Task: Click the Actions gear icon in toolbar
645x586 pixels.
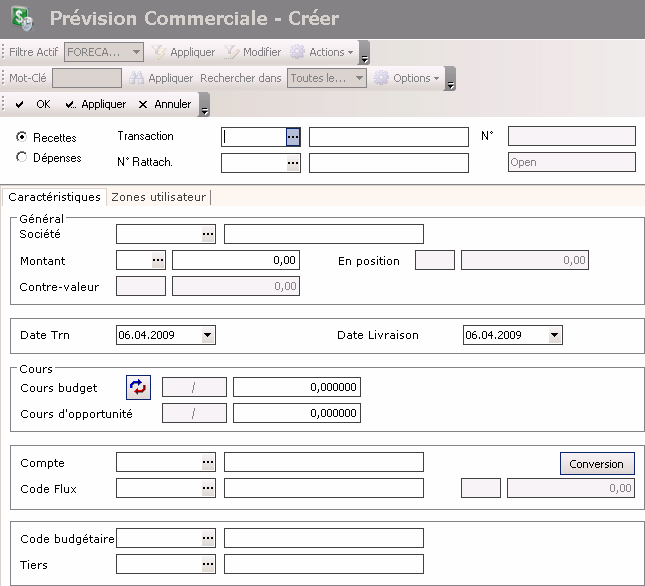Action: pos(297,52)
